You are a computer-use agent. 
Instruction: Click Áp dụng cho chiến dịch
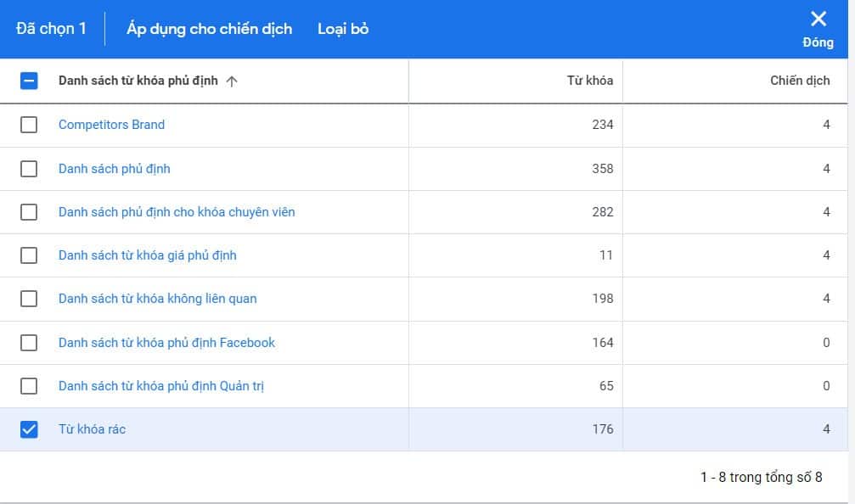[209, 29]
